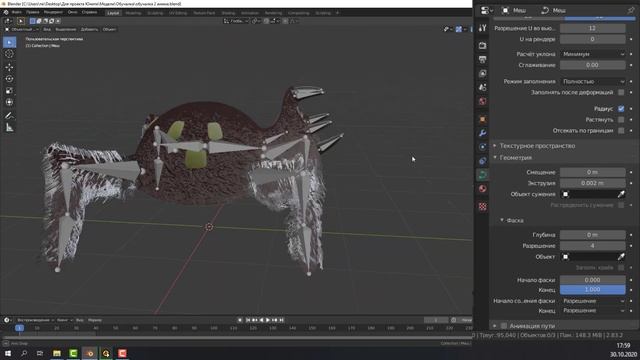
Task: Collapse the Геометрия panel
Action: [516, 158]
